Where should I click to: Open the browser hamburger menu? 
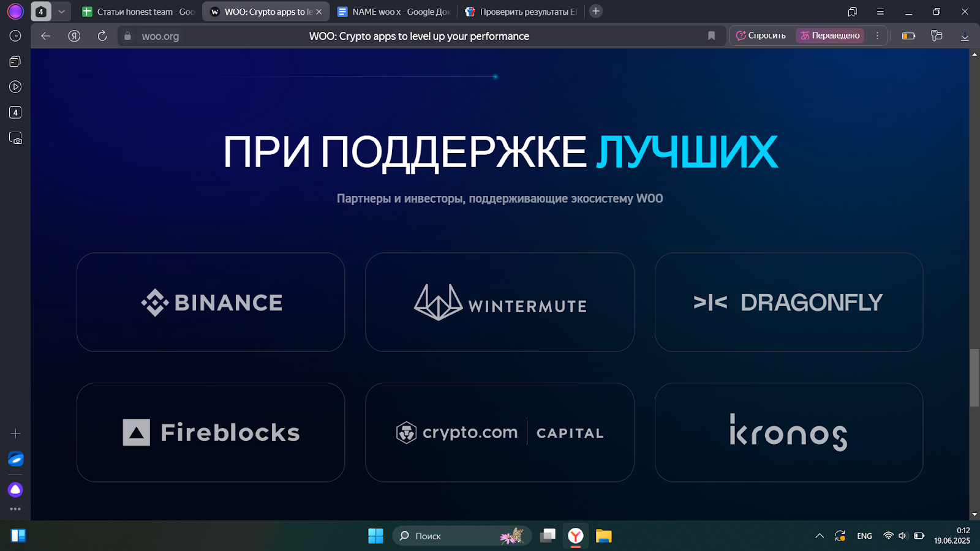click(880, 12)
